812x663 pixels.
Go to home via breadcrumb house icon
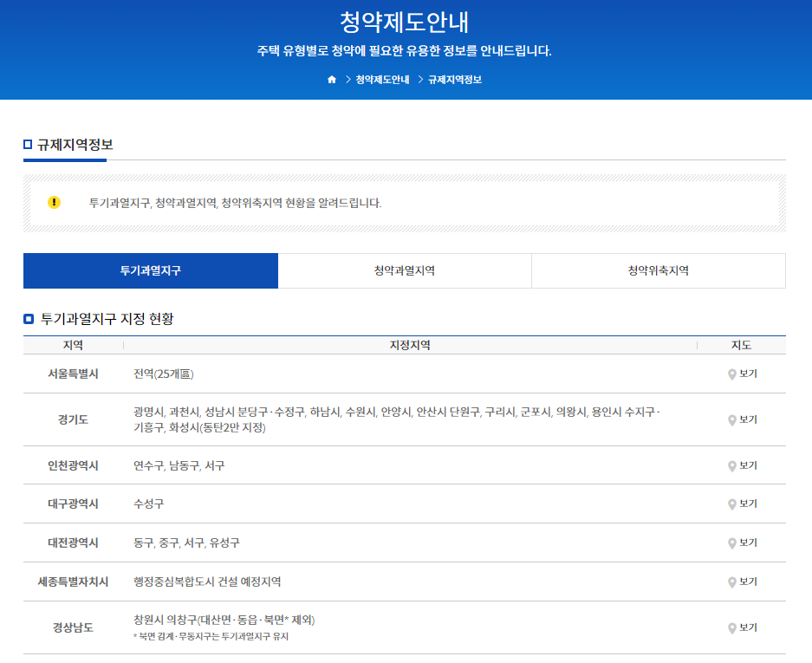tap(332, 79)
